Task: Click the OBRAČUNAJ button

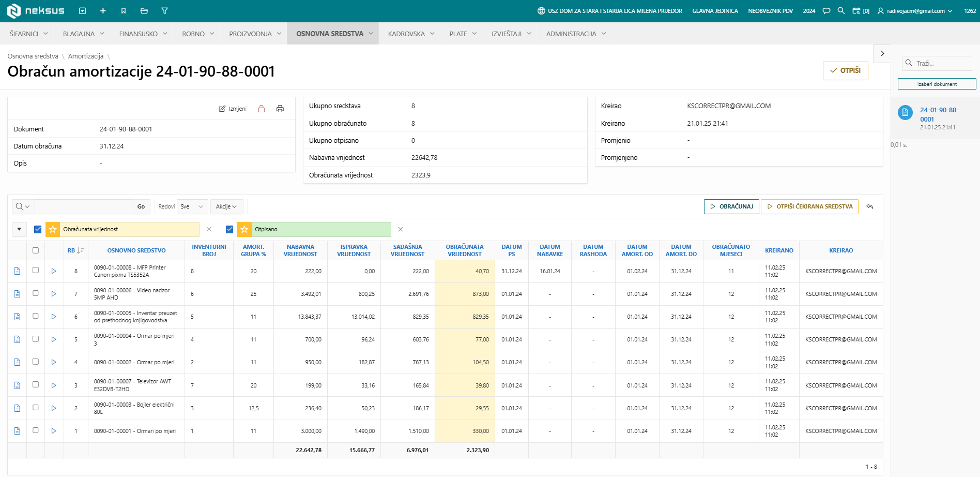Action: (731, 206)
